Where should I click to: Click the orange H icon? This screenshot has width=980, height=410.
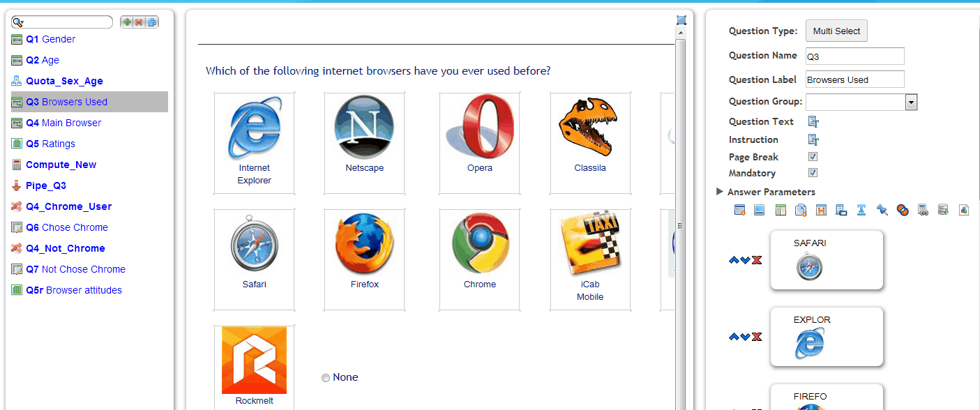pyautogui.click(x=821, y=210)
